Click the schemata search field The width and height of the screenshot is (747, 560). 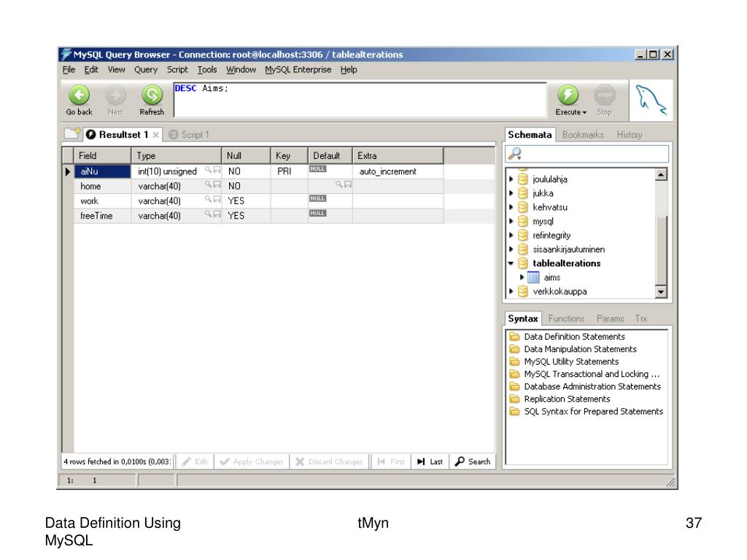587,154
